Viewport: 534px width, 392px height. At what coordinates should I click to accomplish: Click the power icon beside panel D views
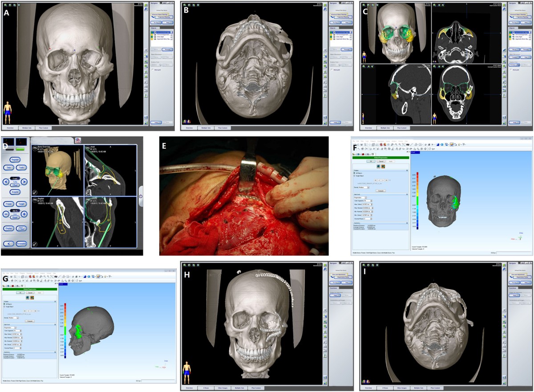141,196
